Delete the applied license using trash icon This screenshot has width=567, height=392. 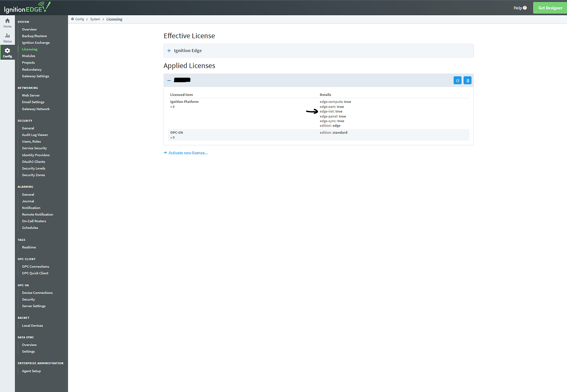point(467,80)
